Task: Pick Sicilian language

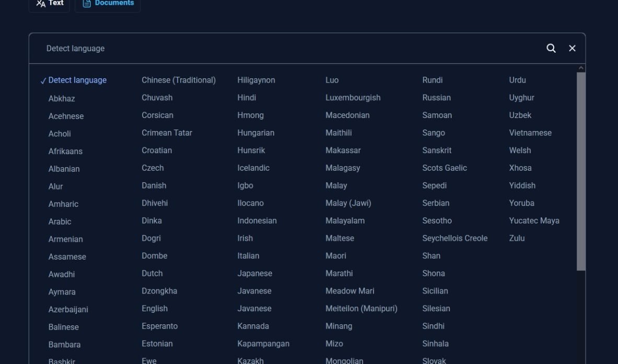Action: click(435, 291)
